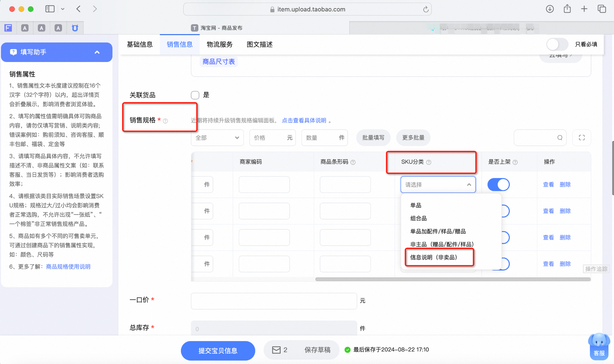Check the 关联货品 是 checkbox

pos(195,95)
